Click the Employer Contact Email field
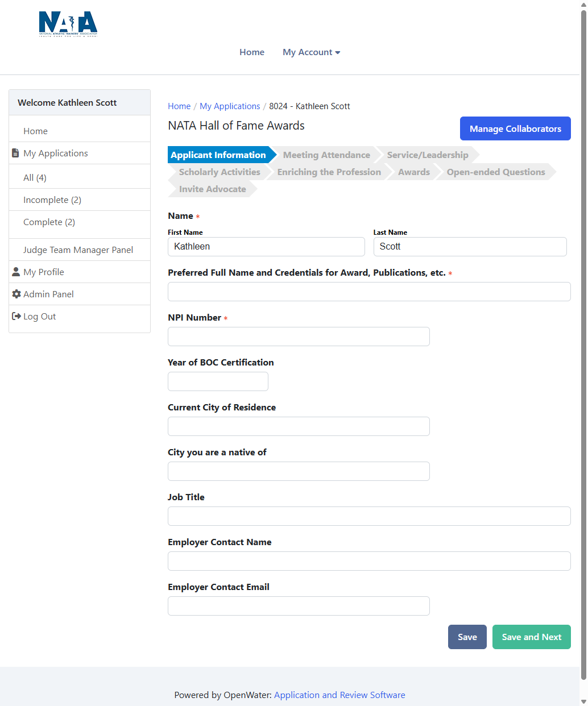The width and height of the screenshot is (588, 706). pos(299,606)
